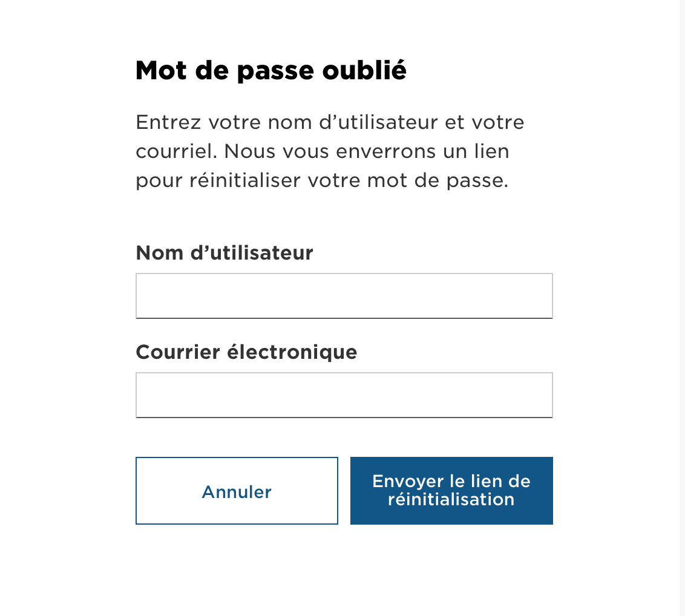
Task: Click the "Nom d'utilisateur" field label
Action: 225,253
